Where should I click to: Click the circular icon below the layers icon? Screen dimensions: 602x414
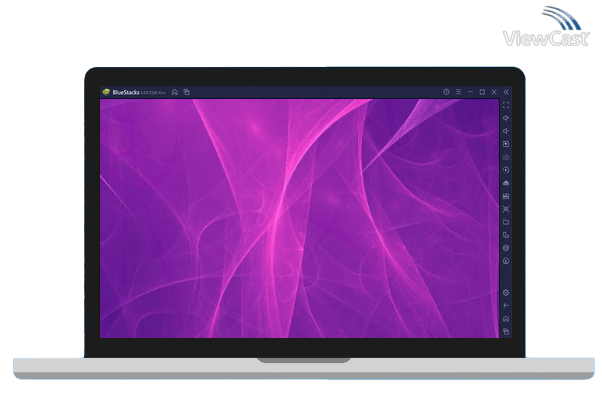click(x=506, y=261)
